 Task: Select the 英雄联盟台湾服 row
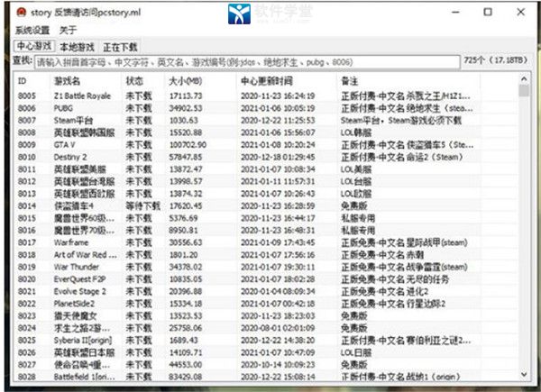(265, 181)
